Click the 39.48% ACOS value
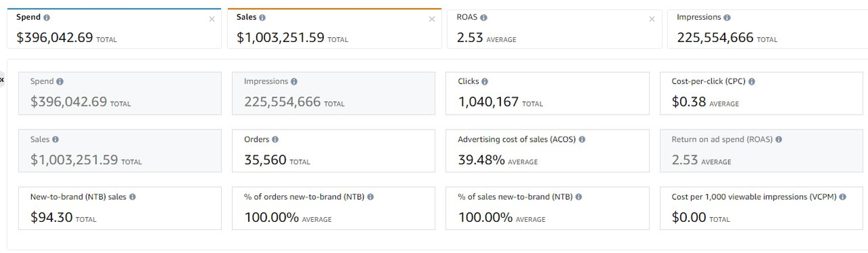The image size is (868, 253). tap(481, 160)
